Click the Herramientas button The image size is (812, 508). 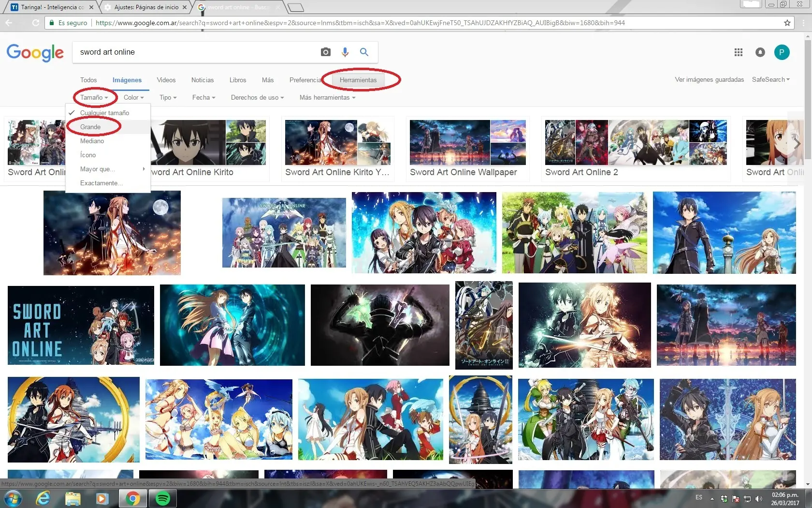pyautogui.click(x=358, y=80)
